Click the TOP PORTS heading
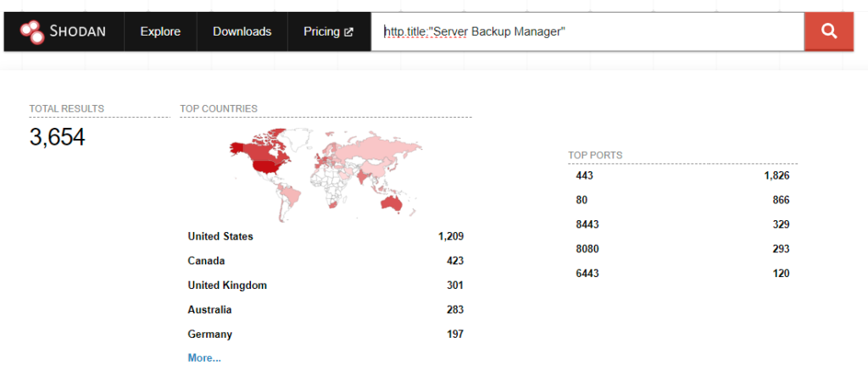This screenshot has height=382, width=868. pyautogui.click(x=595, y=155)
